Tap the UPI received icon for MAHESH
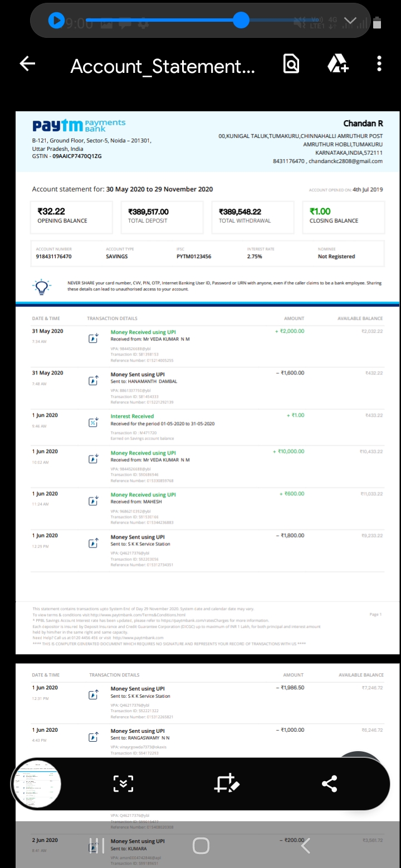The height and width of the screenshot is (868, 401). pyautogui.click(x=94, y=501)
